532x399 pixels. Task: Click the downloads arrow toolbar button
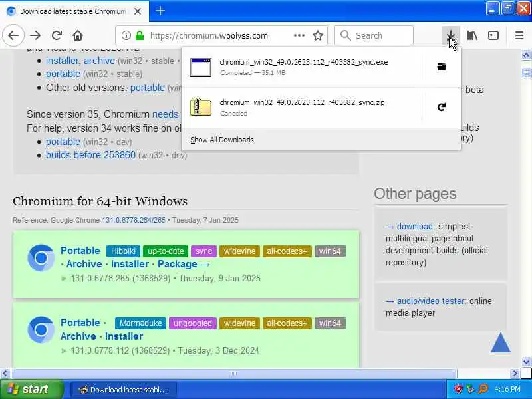(x=451, y=35)
